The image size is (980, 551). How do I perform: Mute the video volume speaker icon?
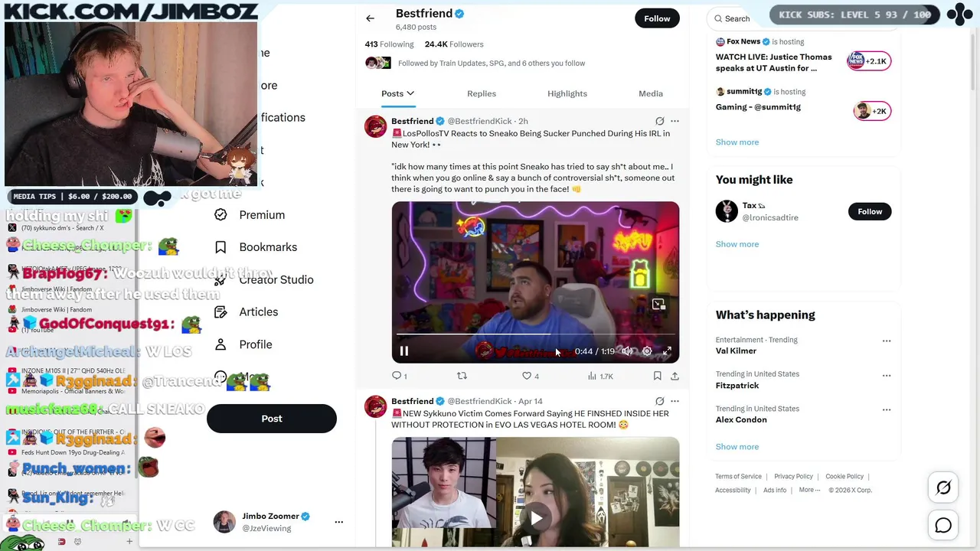coord(627,351)
